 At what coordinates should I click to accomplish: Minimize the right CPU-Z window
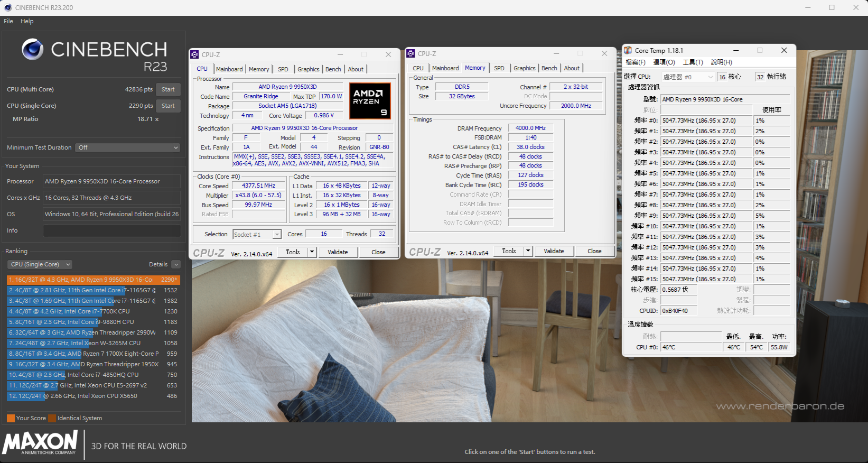click(556, 53)
